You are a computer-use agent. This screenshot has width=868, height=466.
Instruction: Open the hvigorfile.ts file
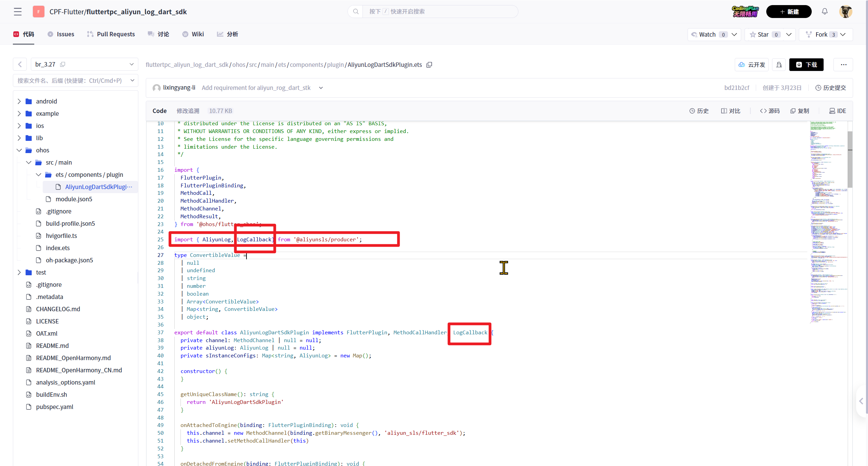point(61,236)
